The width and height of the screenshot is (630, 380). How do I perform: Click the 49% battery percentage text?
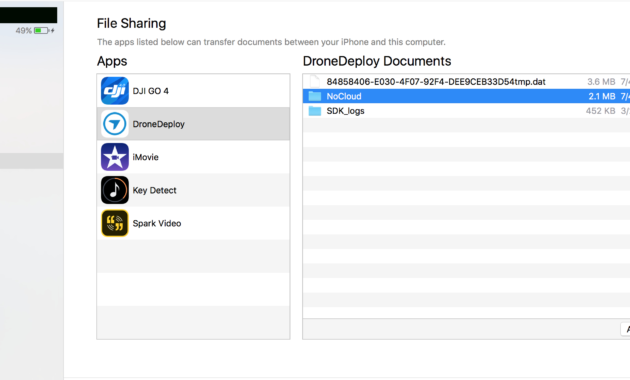(x=24, y=31)
